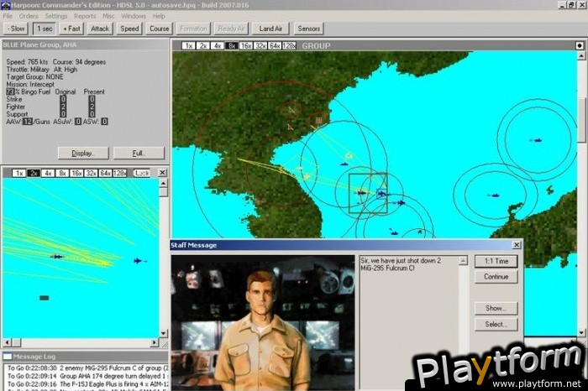The image size is (588, 391).
Task: Select the 8x zoom on main map
Action: [x=231, y=45]
